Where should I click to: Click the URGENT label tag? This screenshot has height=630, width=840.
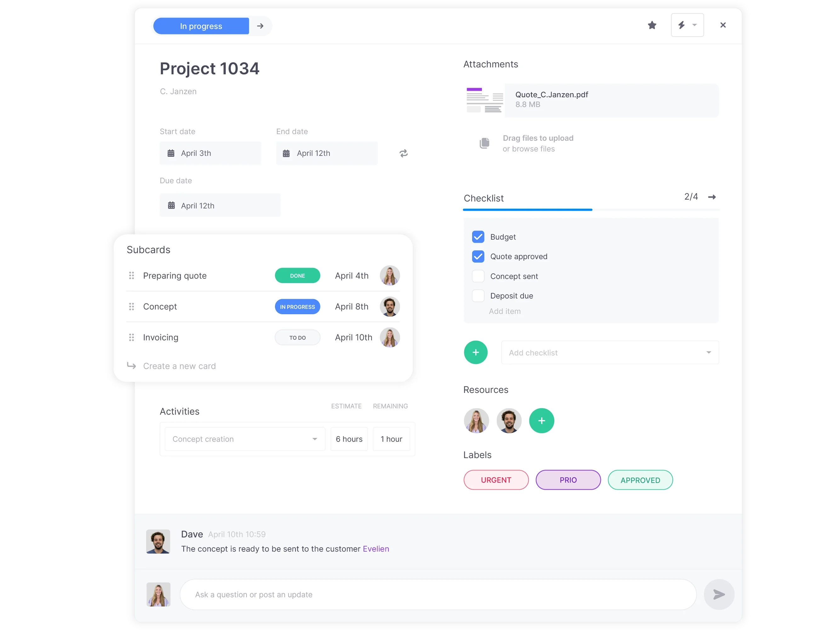click(x=497, y=480)
